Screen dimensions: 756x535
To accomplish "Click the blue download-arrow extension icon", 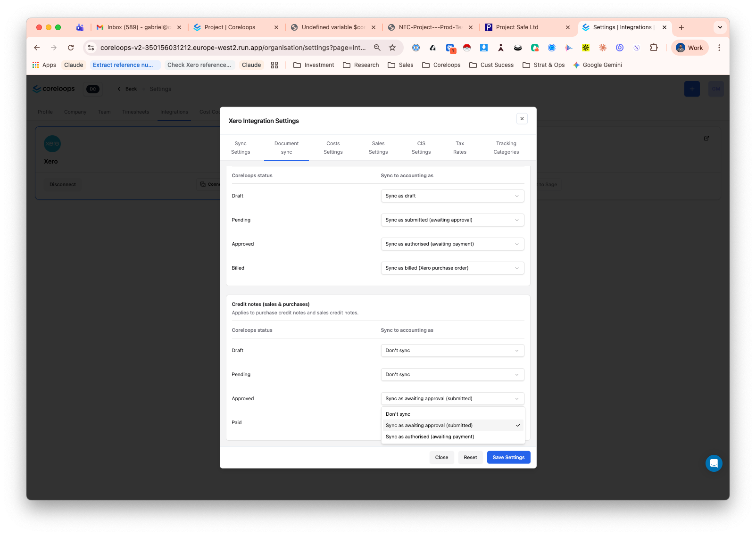I will pos(484,48).
